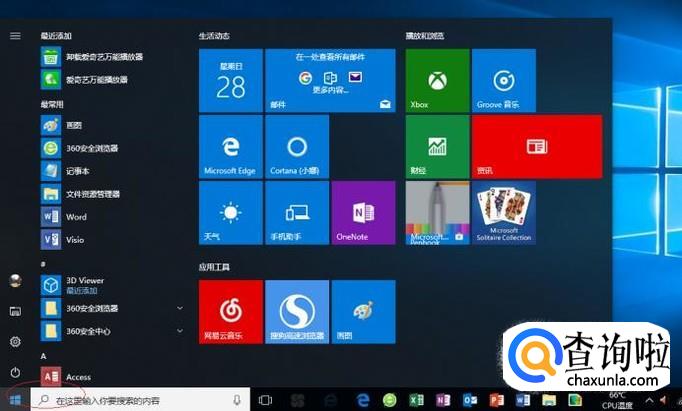This screenshot has width=682, height=411.
Task: Click the CPU温度 readout on taskbar
Action: coord(617,401)
